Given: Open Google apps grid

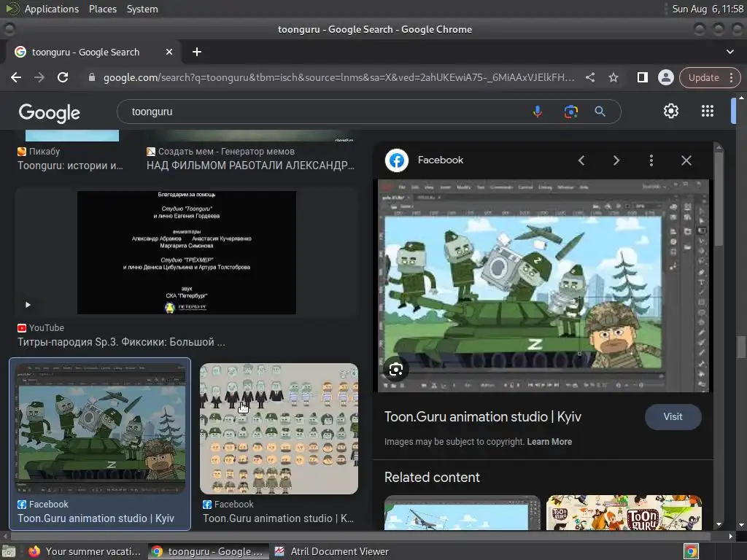Looking at the screenshot, I should coord(708,111).
